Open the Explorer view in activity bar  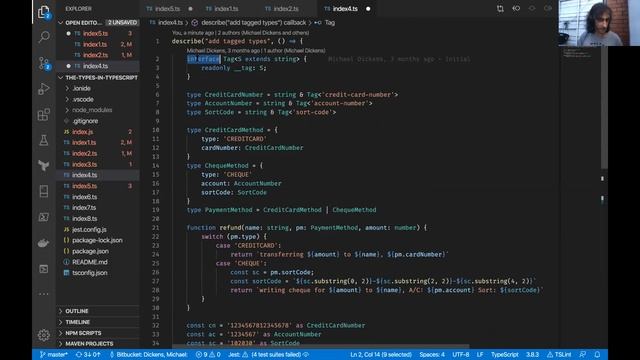pyautogui.click(x=44, y=12)
